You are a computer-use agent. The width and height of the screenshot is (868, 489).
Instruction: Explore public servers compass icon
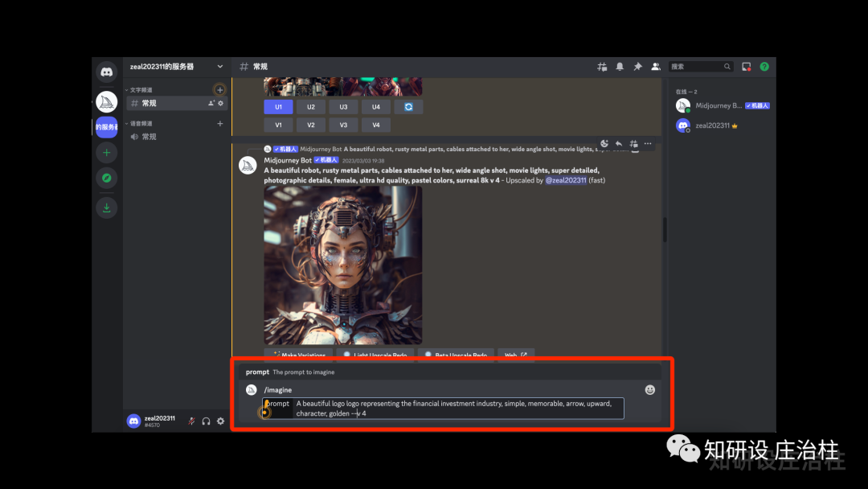click(x=106, y=178)
